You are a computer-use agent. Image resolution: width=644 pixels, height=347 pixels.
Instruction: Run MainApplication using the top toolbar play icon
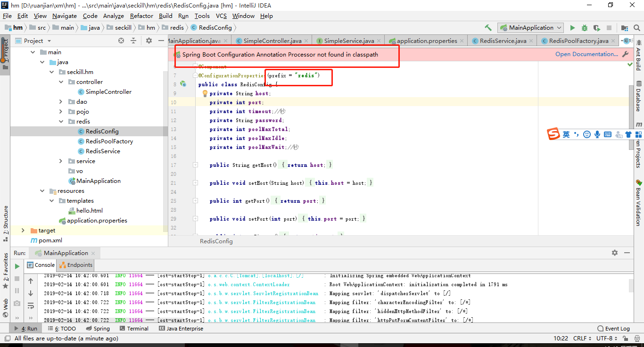pos(572,28)
